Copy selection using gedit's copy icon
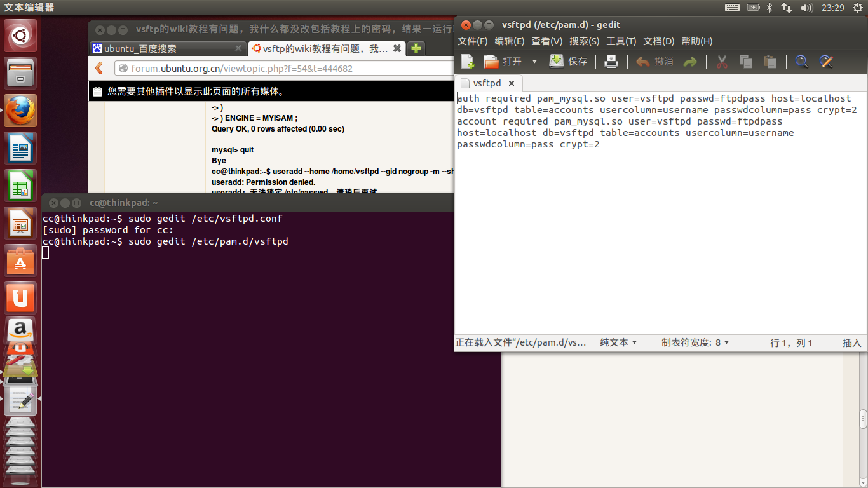The width and height of the screenshot is (868, 488). tap(746, 62)
